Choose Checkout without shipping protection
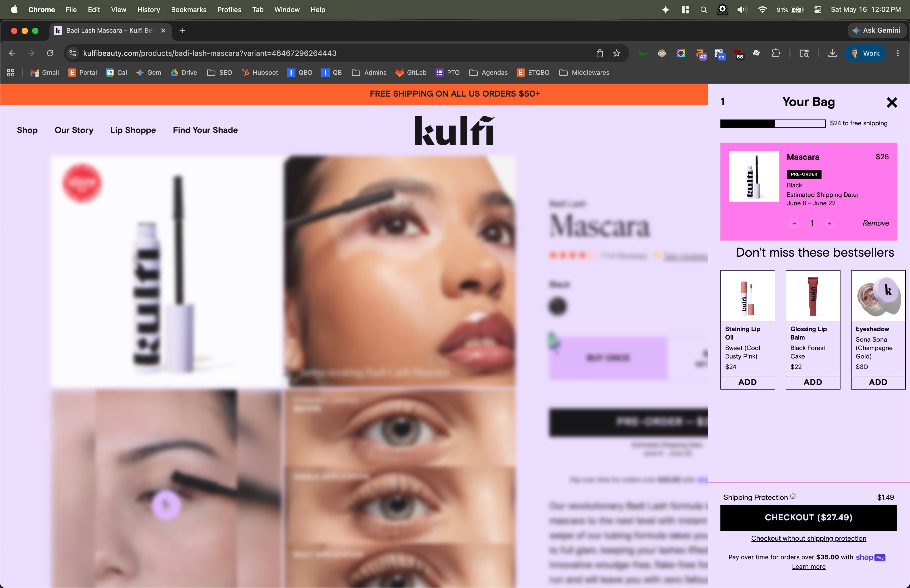 (x=808, y=538)
